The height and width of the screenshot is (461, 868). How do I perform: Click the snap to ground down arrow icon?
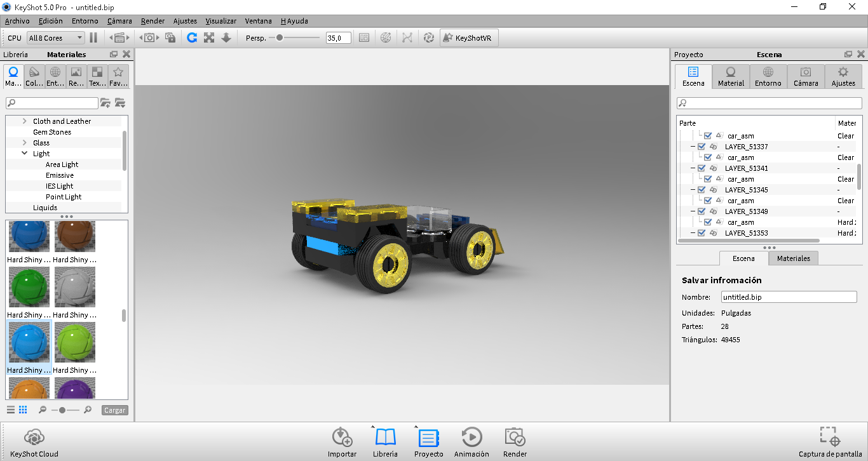click(226, 38)
